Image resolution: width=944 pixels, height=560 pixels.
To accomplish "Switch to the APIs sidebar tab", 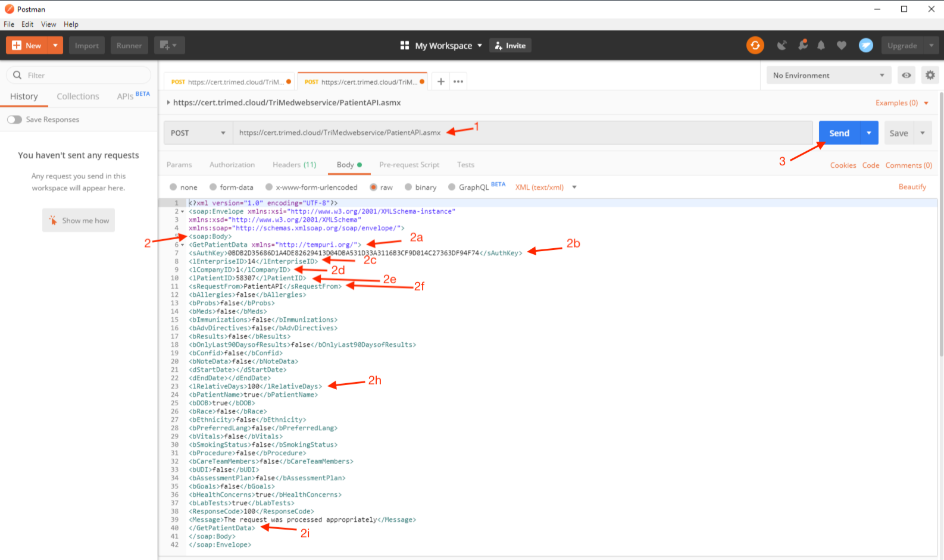I will click(x=133, y=96).
